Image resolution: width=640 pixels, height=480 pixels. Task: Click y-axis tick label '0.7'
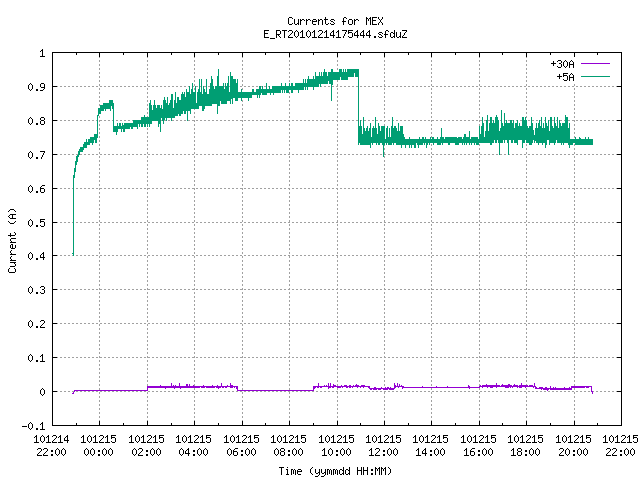(x=36, y=155)
